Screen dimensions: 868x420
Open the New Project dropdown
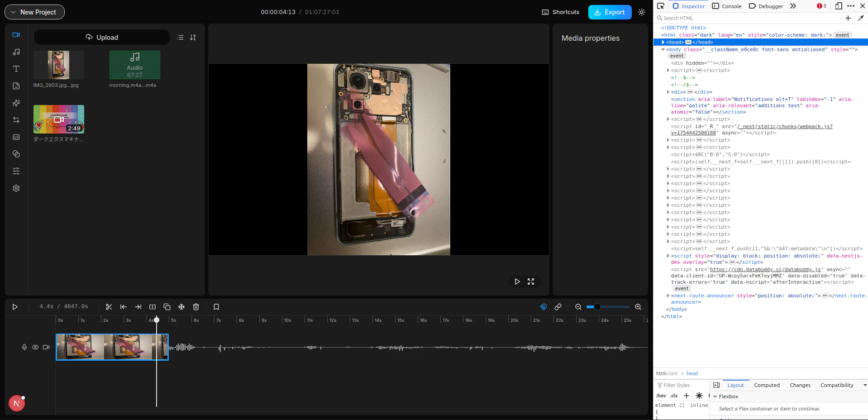34,12
